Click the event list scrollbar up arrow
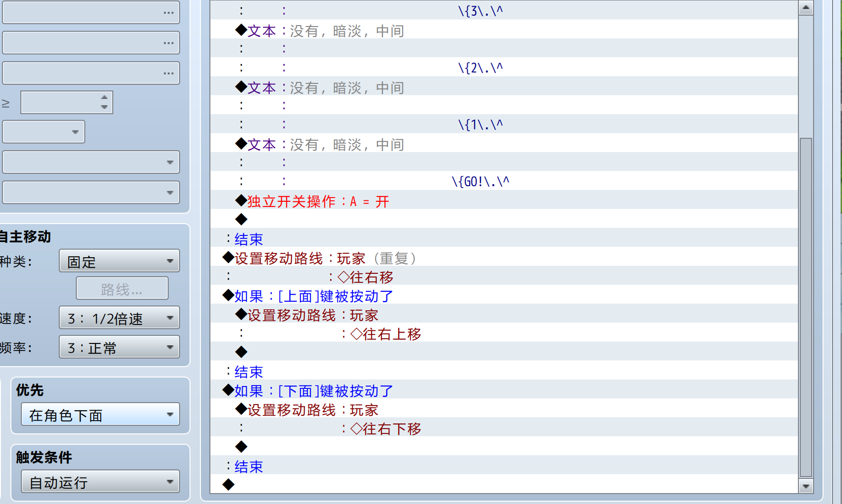This screenshot has width=842, height=504. tap(806, 8)
